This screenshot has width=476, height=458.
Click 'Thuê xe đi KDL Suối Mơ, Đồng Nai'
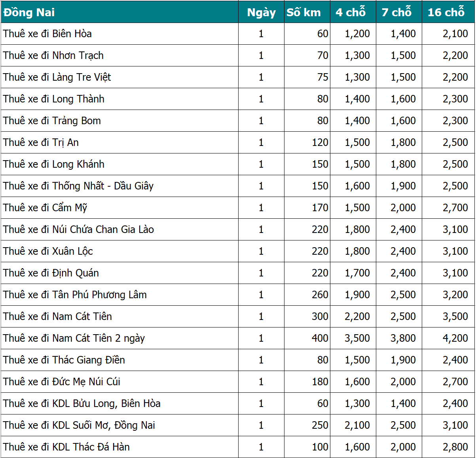pyautogui.click(x=79, y=425)
